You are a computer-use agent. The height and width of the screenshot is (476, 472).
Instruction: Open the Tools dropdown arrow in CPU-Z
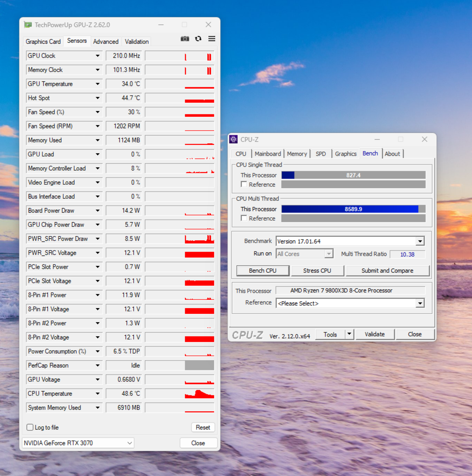(349, 334)
